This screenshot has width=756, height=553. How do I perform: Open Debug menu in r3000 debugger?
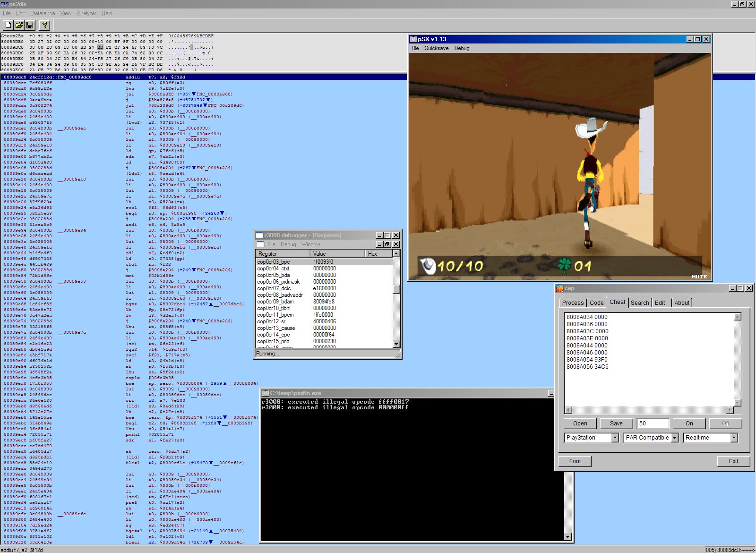point(288,244)
